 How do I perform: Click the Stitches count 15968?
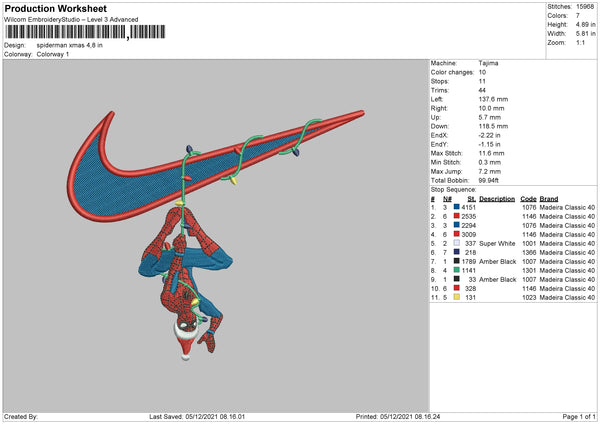(x=585, y=7)
